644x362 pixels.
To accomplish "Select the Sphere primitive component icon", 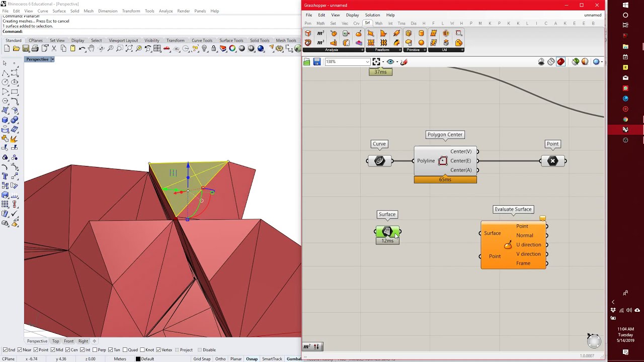I will coord(421,43).
